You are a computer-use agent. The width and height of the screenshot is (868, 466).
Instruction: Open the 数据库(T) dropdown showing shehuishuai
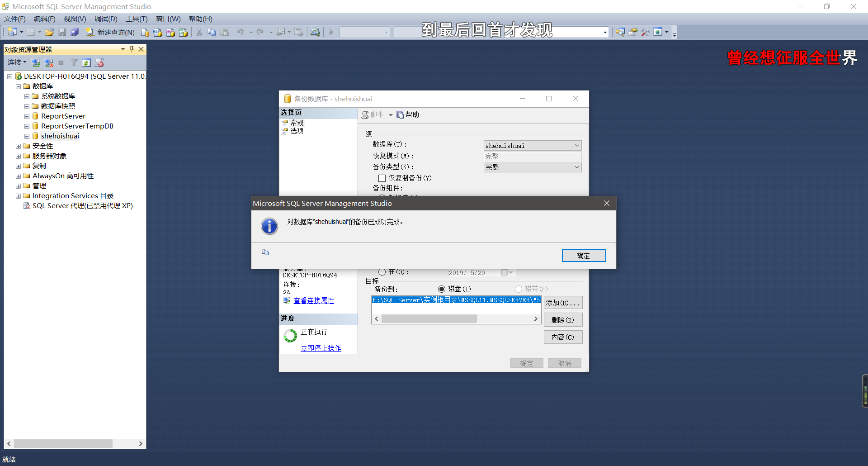pos(576,145)
